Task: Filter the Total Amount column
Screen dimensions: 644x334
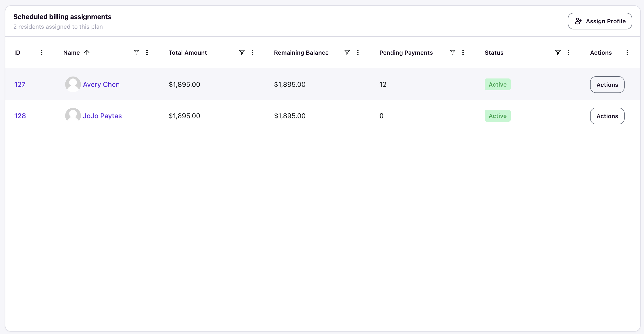Action: pyautogui.click(x=242, y=52)
